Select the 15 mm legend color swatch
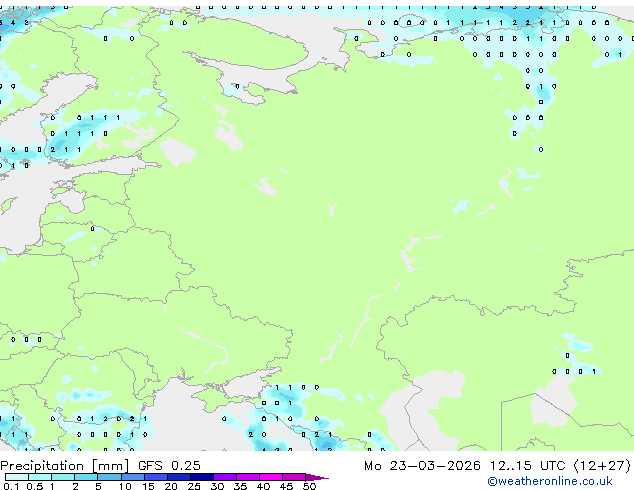Screen dimensions: 634x490 click(159, 477)
